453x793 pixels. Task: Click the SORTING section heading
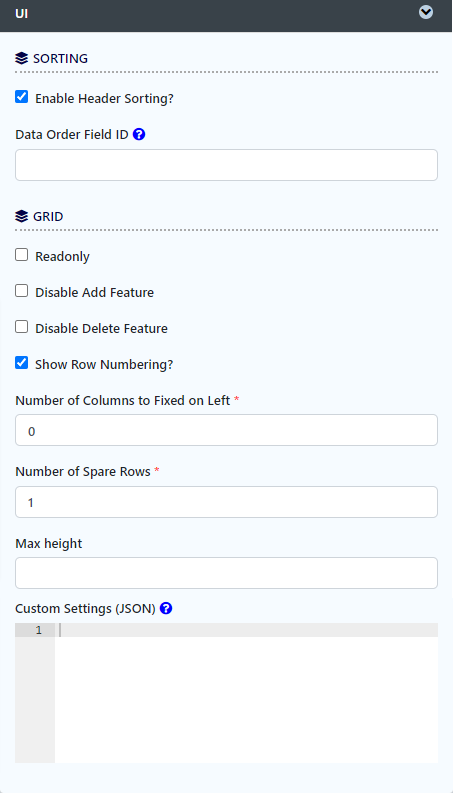[x=60, y=59]
